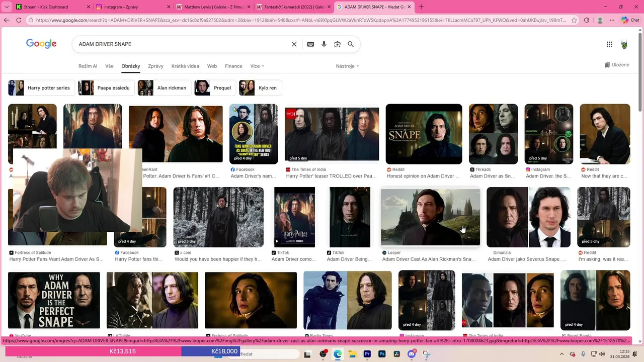Select the Krátká videa results tab
The height and width of the screenshot is (362, 644).
tap(185, 66)
